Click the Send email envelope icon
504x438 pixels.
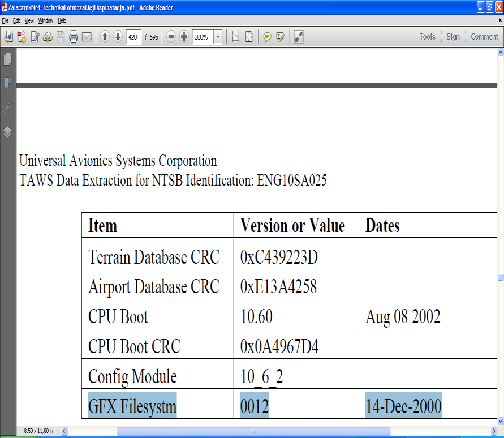click(87, 37)
